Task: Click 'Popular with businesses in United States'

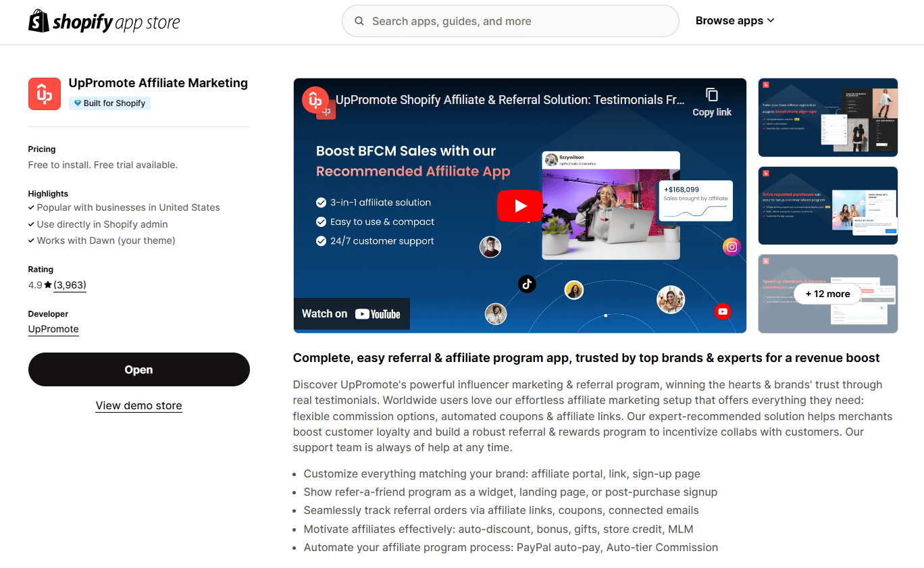Action: coord(128,207)
